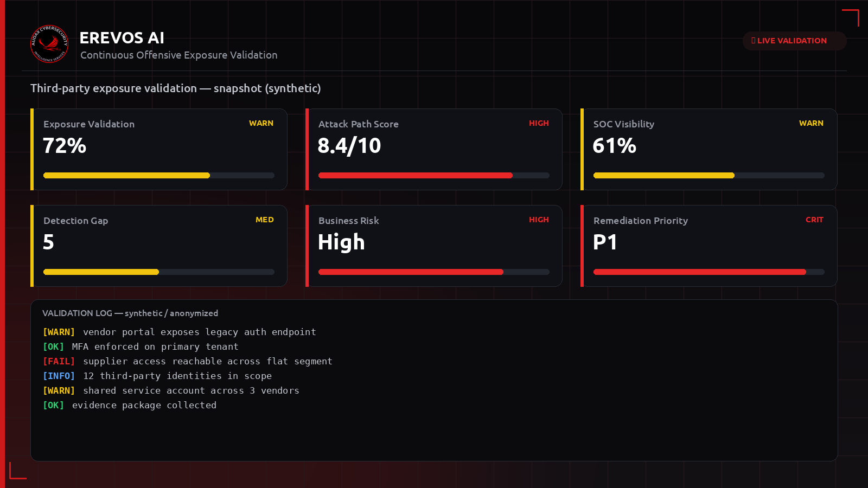Open the Remediation Priority card label
Screen dimensions: 868x488
coord(641,221)
